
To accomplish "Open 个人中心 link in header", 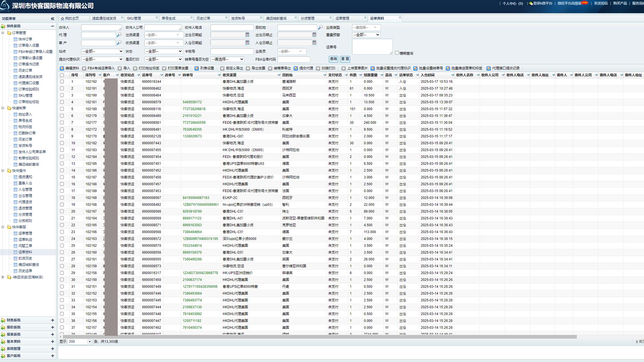I will [513, 4].
